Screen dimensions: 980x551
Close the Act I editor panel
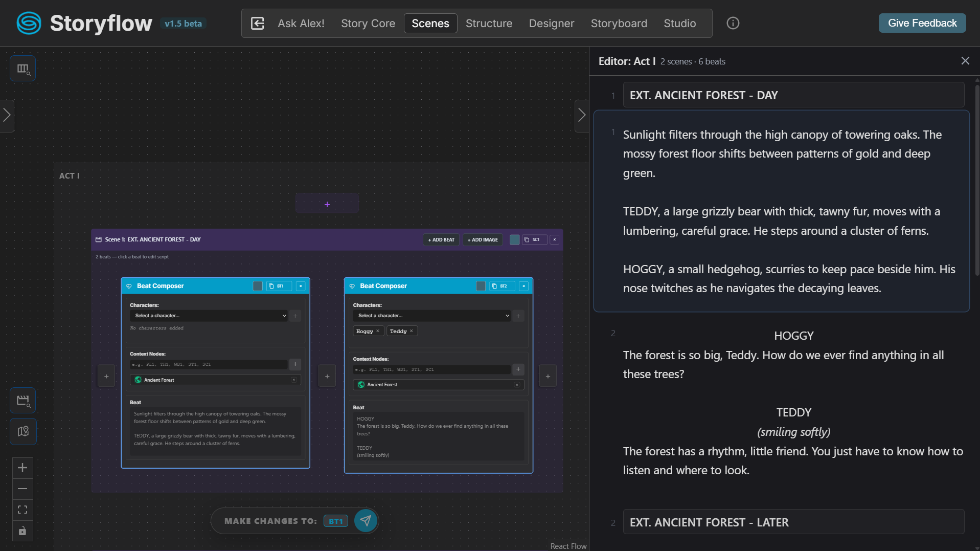pyautogui.click(x=965, y=61)
